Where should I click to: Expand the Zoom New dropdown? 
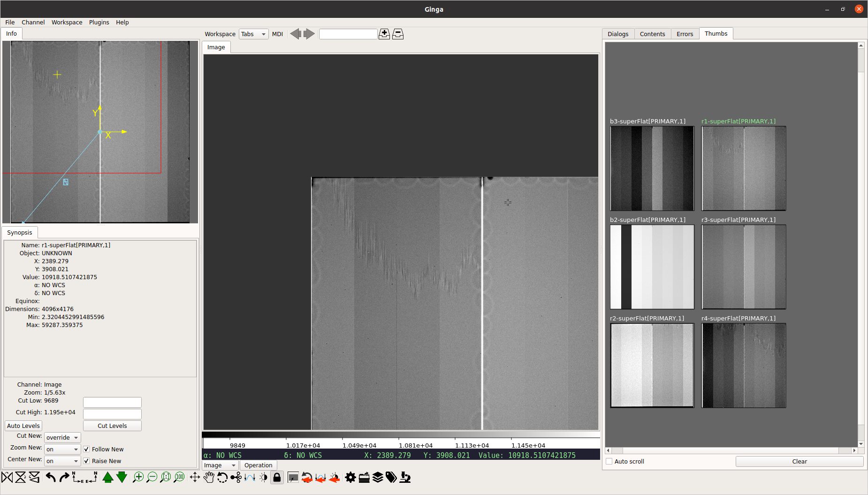(62, 449)
